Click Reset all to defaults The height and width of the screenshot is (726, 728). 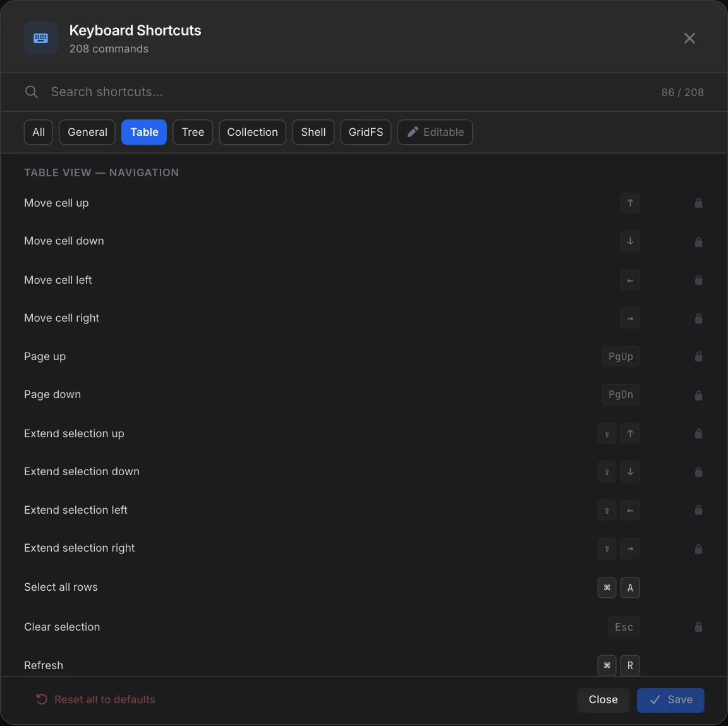pyautogui.click(x=95, y=699)
